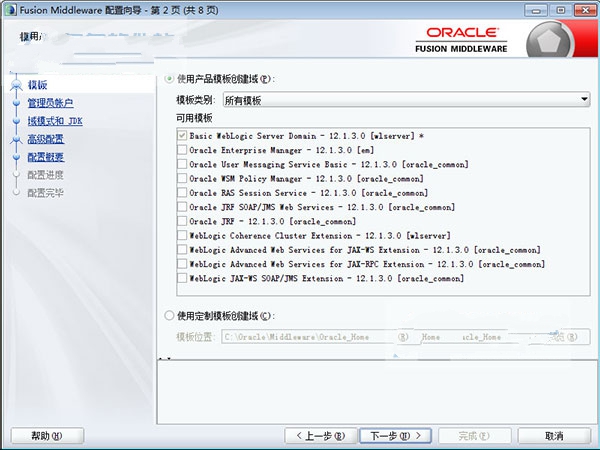Enable WebLogic JAX-WS SOAP/JMS Extension checkbox

(x=182, y=278)
